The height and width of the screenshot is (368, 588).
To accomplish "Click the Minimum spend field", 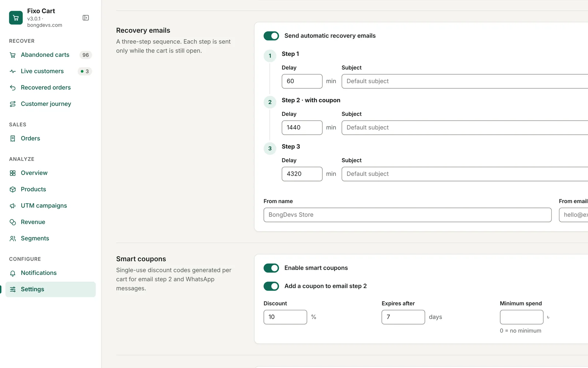I will point(521,317).
